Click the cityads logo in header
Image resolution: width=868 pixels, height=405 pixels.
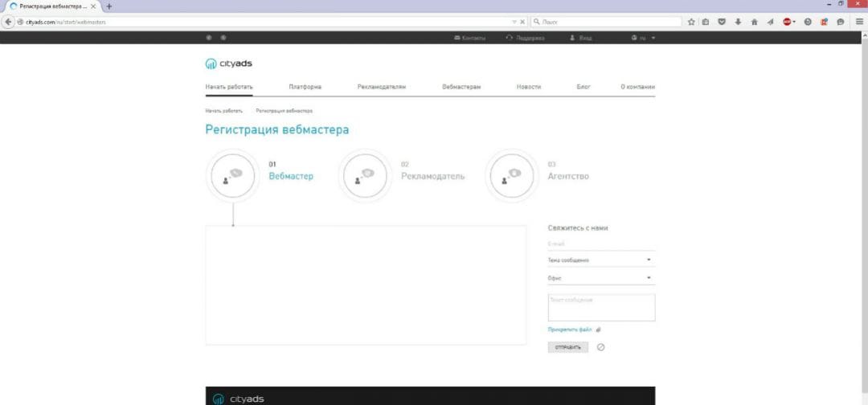(x=228, y=63)
